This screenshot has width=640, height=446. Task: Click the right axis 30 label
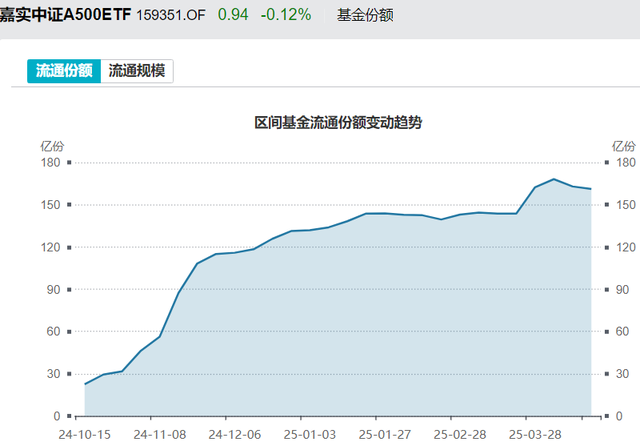click(622, 373)
